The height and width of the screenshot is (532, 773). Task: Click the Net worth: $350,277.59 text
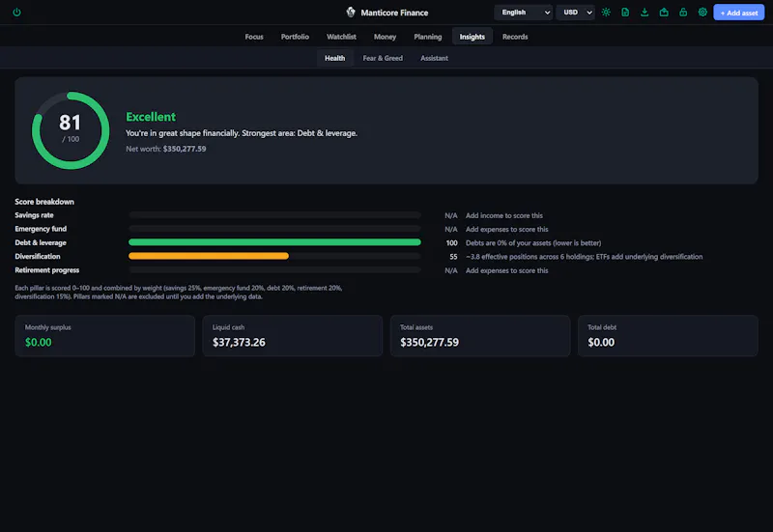(x=165, y=149)
